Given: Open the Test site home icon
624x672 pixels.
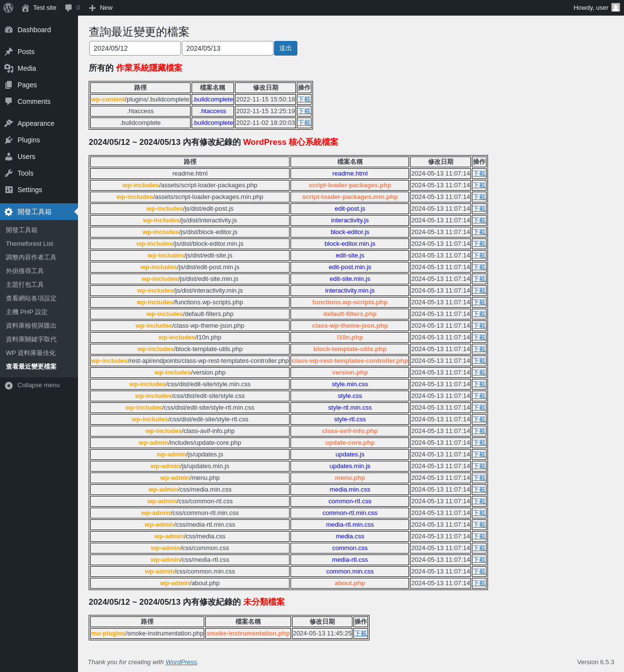Looking at the screenshot, I should [x=25, y=8].
